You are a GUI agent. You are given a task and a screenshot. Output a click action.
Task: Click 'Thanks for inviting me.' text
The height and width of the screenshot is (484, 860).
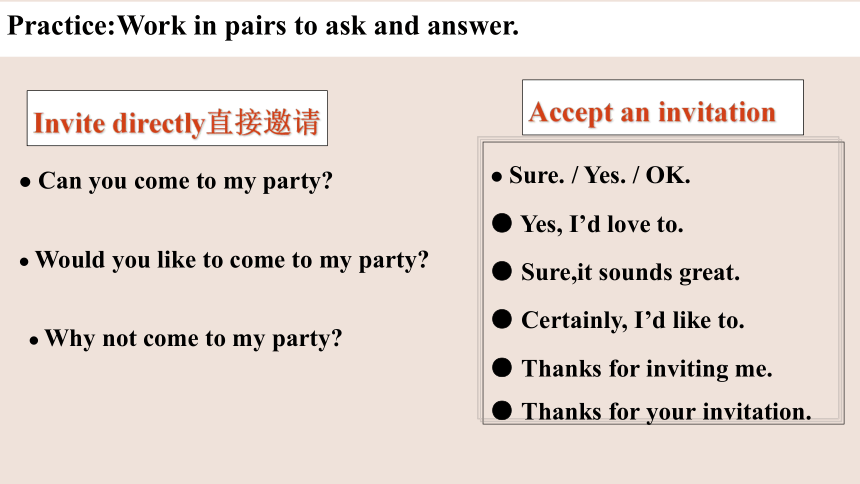pos(647,368)
